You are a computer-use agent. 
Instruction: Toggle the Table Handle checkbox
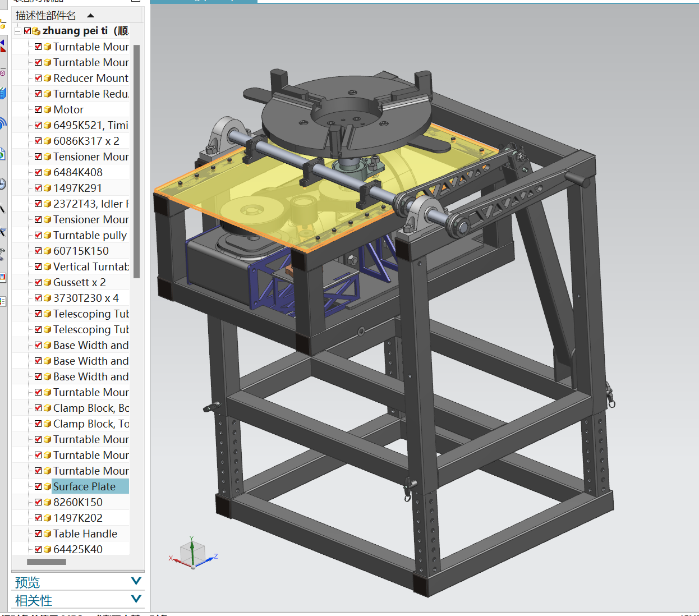[38, 534]
